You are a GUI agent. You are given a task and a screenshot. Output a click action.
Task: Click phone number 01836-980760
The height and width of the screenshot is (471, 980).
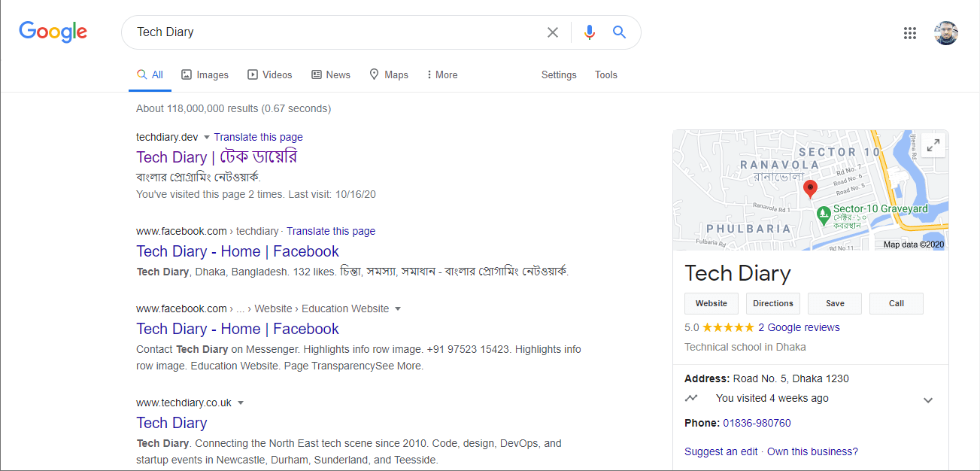tap(757, 423)
